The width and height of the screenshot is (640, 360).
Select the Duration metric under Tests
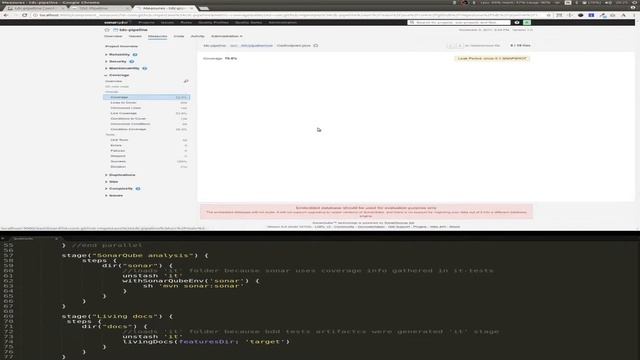point(147,167)
